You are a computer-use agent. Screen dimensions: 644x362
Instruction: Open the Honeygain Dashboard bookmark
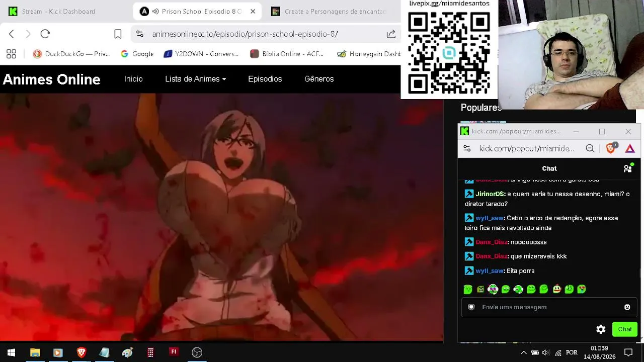368,54
